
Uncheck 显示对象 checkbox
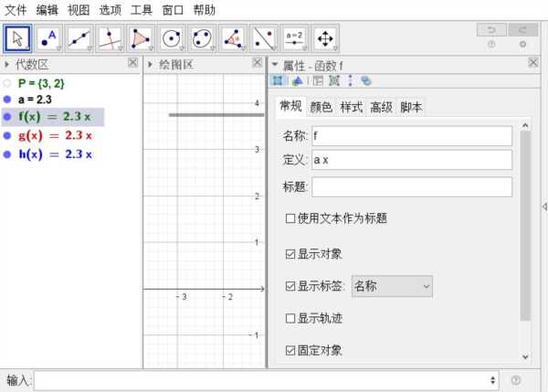[290, 254]
